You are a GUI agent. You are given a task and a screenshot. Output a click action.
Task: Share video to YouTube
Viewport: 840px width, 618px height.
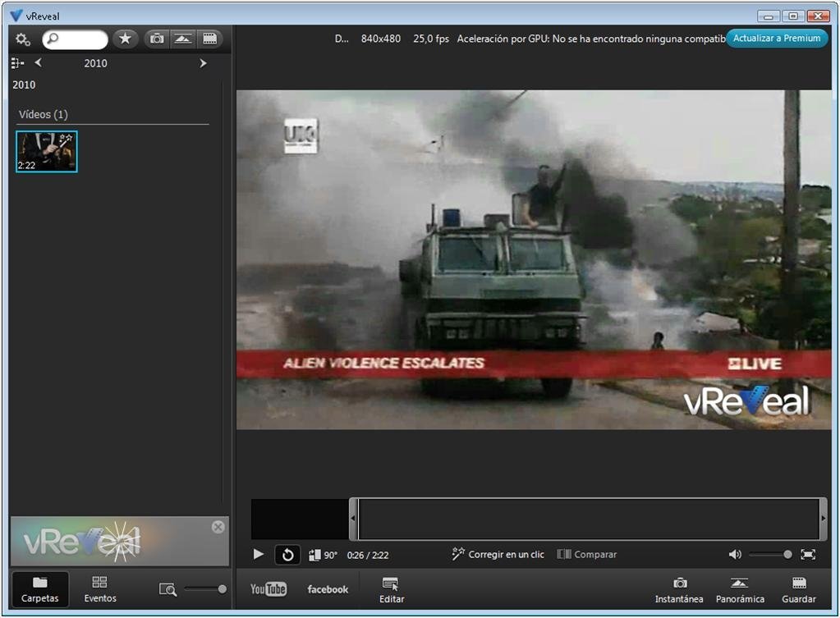coord(269,589)
